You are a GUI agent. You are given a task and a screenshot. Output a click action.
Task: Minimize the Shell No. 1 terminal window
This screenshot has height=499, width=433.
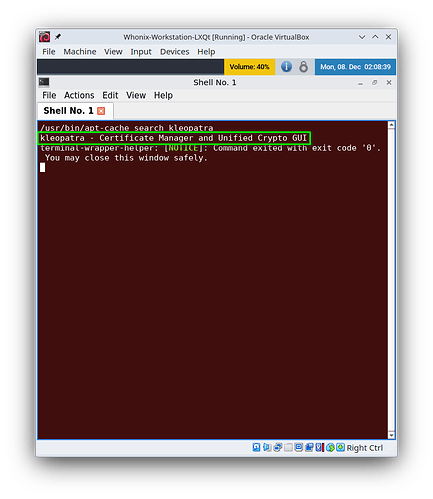coord(360,83)
